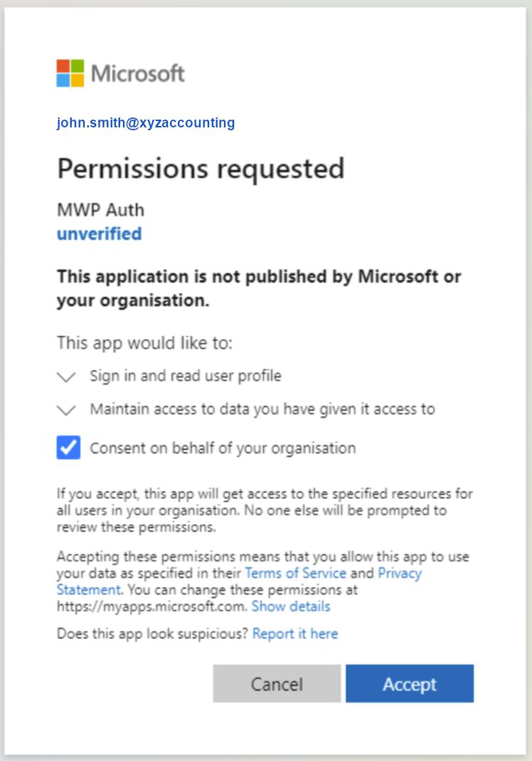Open the Terms of Service link
The width and height of the screenshot is (532, 761).
(295, 573)
